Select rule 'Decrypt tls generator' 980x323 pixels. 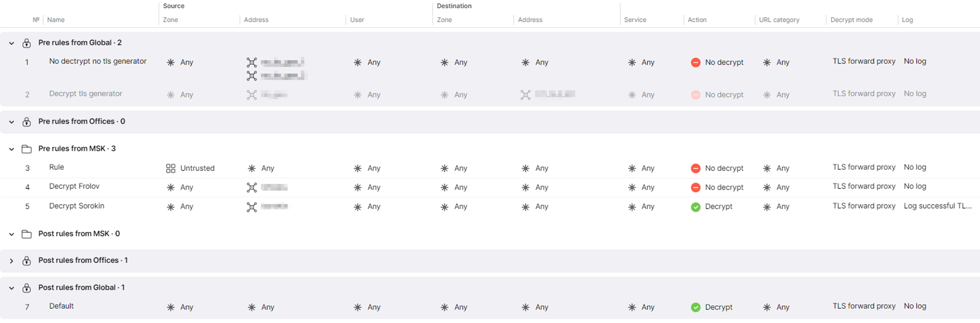coord(86,94)
